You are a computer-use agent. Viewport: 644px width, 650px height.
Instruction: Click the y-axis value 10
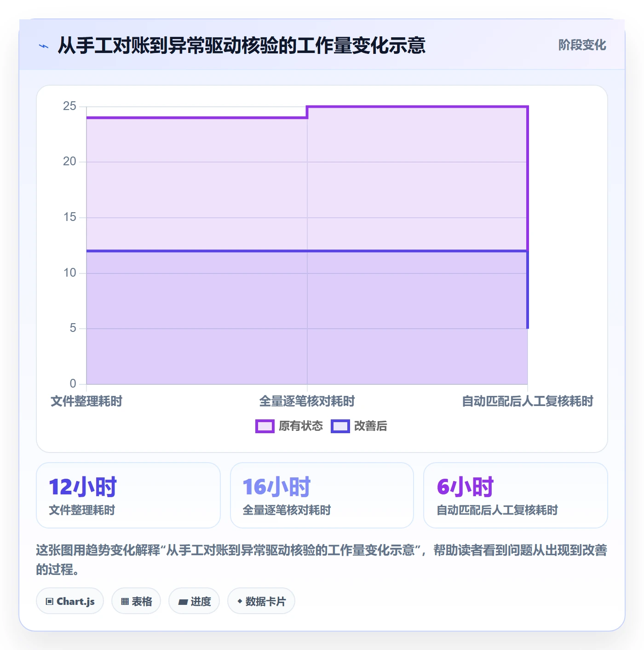click(x=70, y=273)
